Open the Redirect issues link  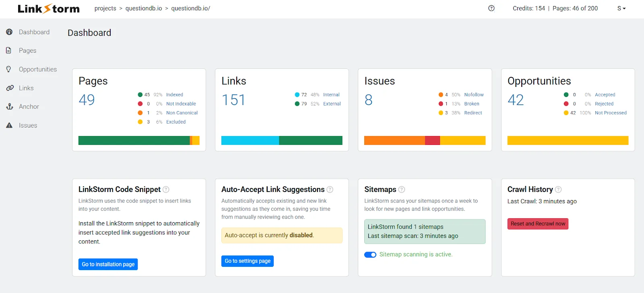(473, 113)
